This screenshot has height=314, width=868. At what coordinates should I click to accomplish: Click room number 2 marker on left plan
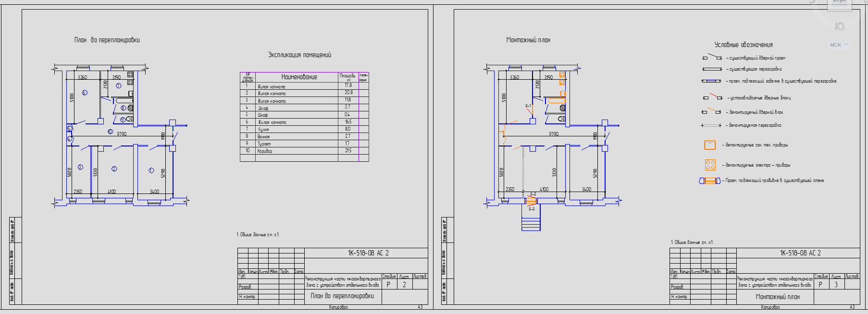tap(114, 169)
